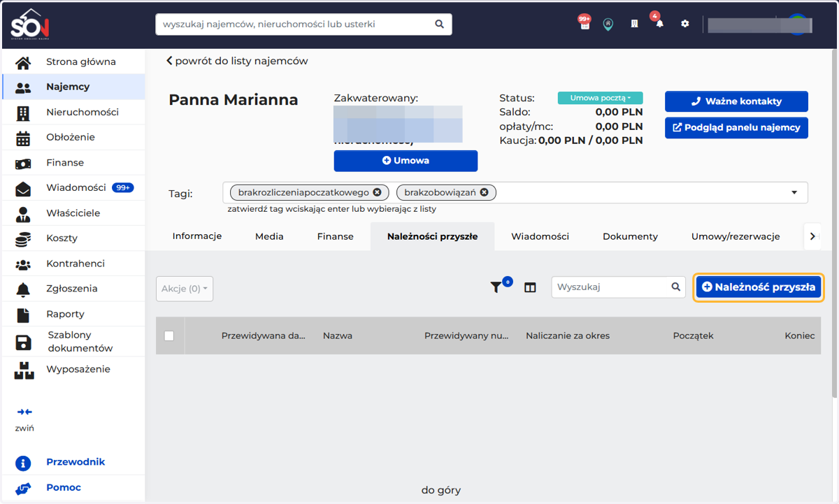Sort by the Nazwa column header
The height and width of the screenshot is (504, 839).
[338, 336]
